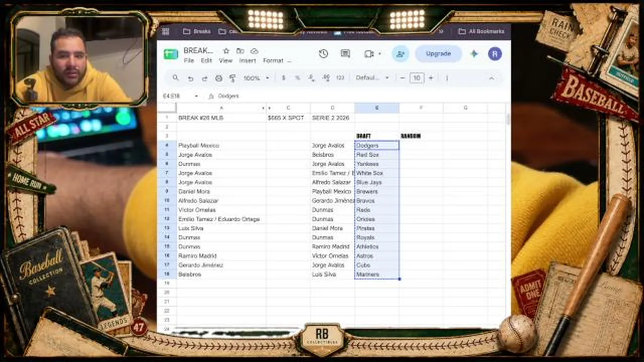644x362 pixels.
Task: Click the share people icon
Action: coord(400,54)
